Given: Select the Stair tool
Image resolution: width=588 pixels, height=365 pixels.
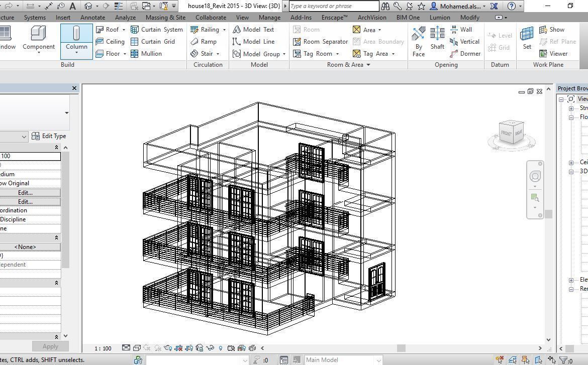Looking at the screenshot, I should pyautogui.click(x=202, y=54).
